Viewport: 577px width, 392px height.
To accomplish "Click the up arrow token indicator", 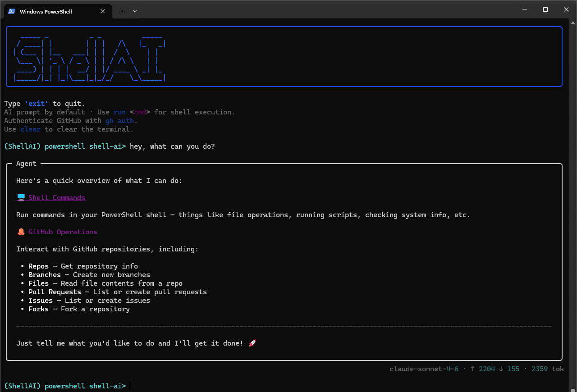I will point(473,369).
